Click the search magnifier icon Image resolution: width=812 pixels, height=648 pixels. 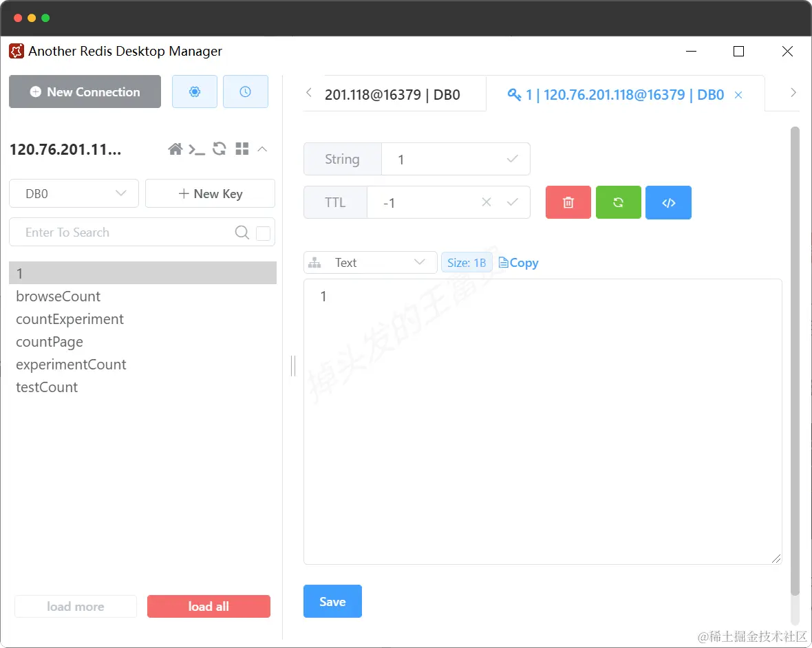[242, 233]
